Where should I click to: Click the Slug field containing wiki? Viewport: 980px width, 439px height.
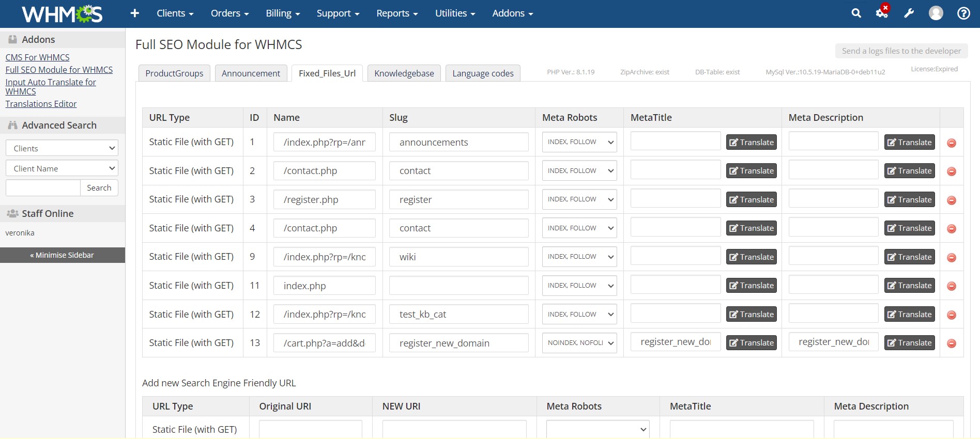459,257
